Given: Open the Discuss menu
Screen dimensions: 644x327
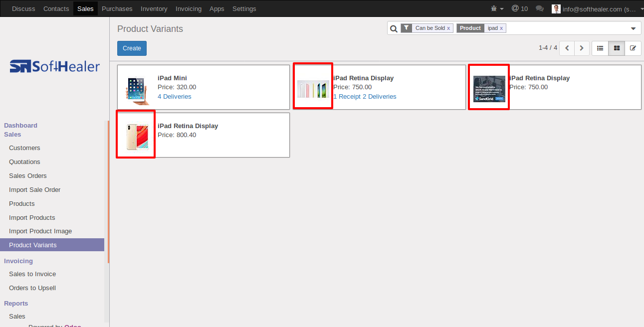Looking at the screenshot, I should (23, 8).
